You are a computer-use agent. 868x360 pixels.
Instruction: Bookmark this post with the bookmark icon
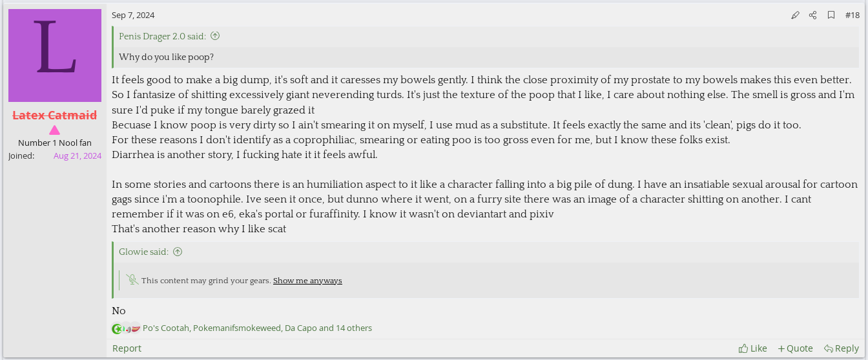click(x=831, y=15)
